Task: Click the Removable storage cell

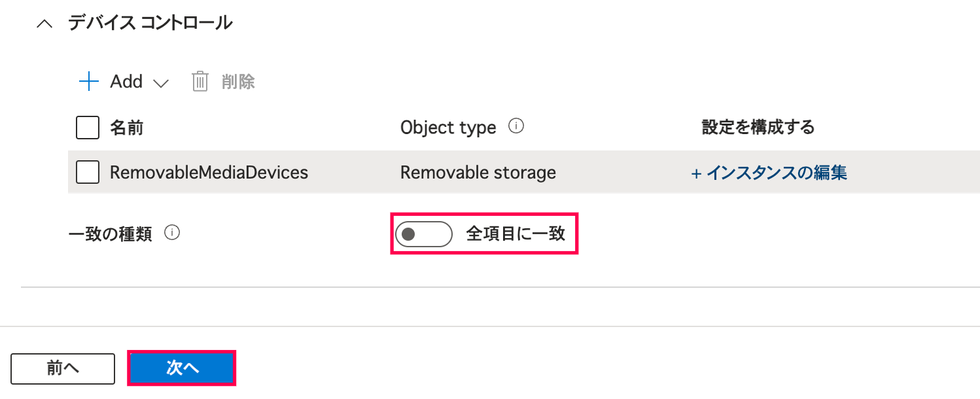Action: pos(478,173)
